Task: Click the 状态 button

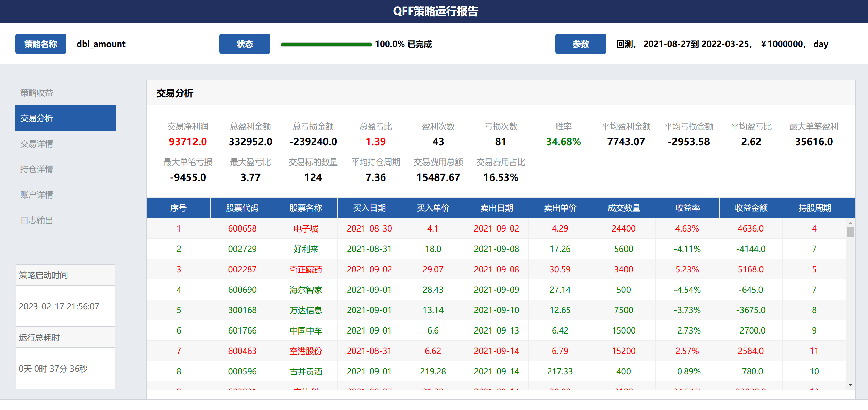Action: [x=245, y=44]
